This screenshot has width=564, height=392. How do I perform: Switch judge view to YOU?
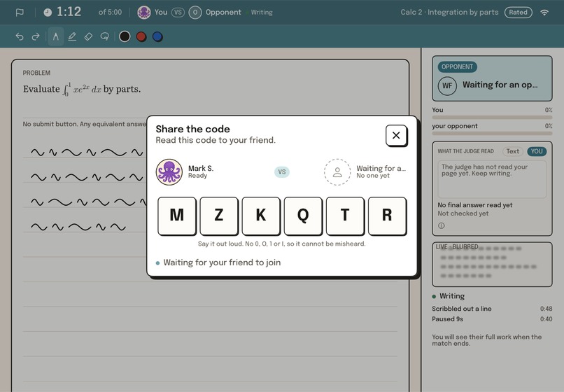coord(537,151)
